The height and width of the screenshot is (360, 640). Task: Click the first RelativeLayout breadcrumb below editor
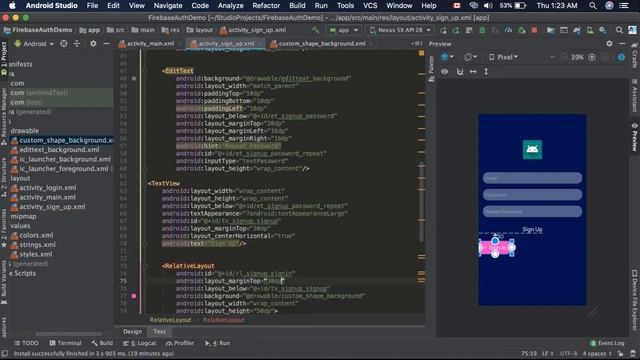point(170,320)
